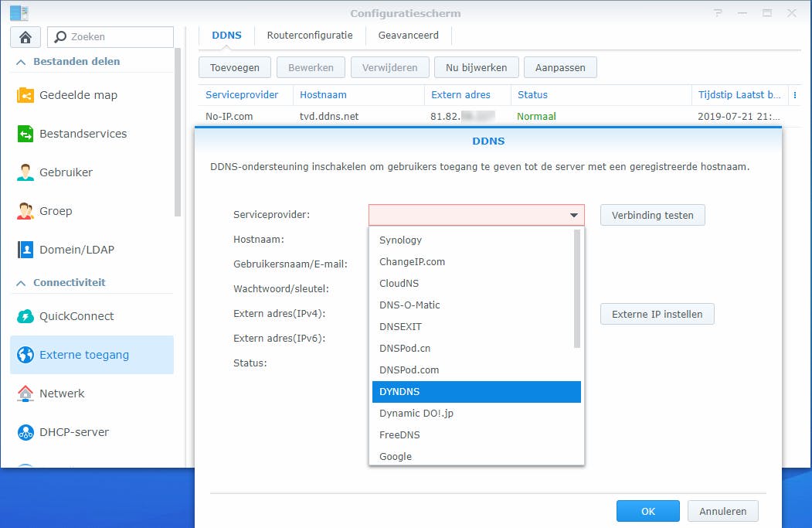This screenshot has width=812, height=528.
Task: Sort by Extern adres column header
Action: point(467,95)
